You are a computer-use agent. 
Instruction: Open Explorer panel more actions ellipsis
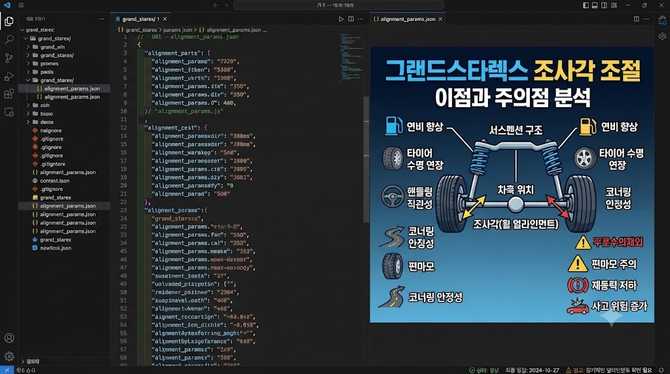pyautogui.click(x=101, y=19)
